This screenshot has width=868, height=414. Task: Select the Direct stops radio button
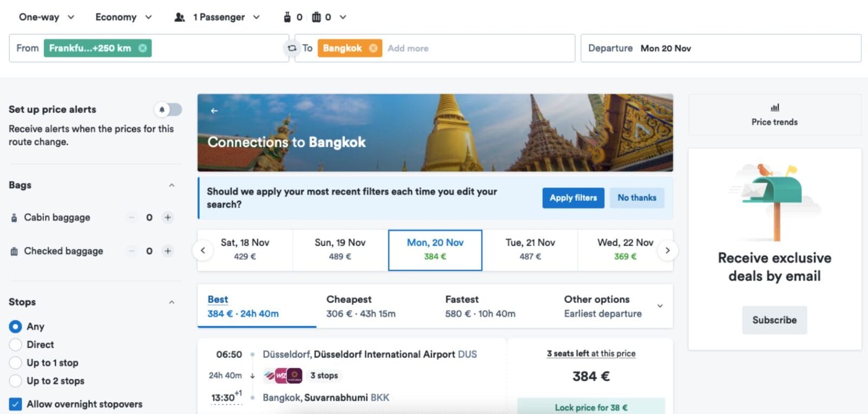coord(15,345)
